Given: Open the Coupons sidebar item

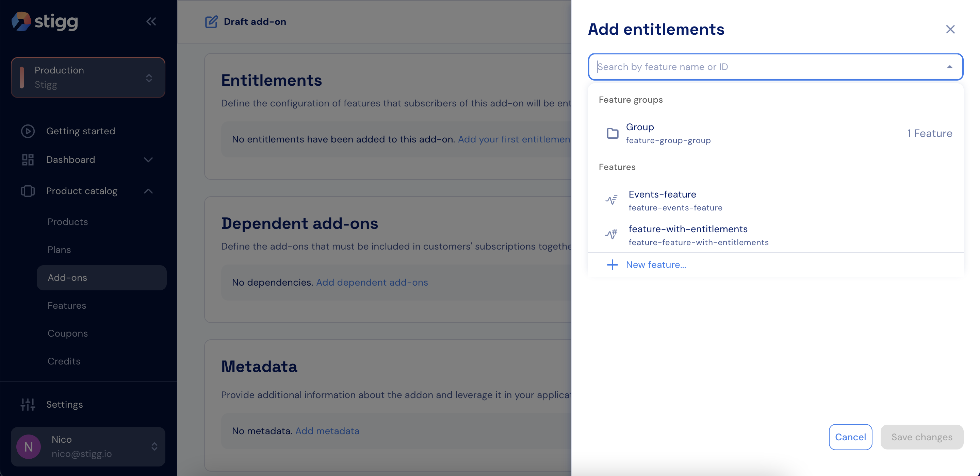Looking at the screenshot, I should 68,334.
